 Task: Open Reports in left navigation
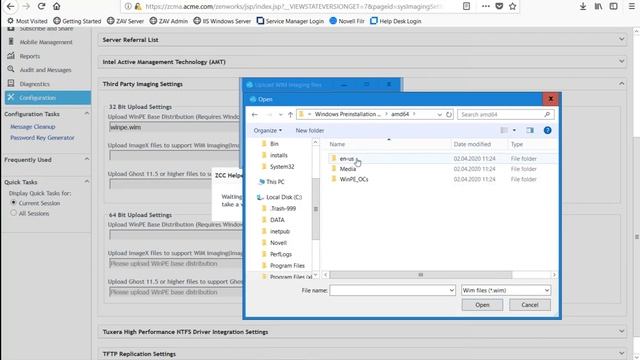(29, 56)
